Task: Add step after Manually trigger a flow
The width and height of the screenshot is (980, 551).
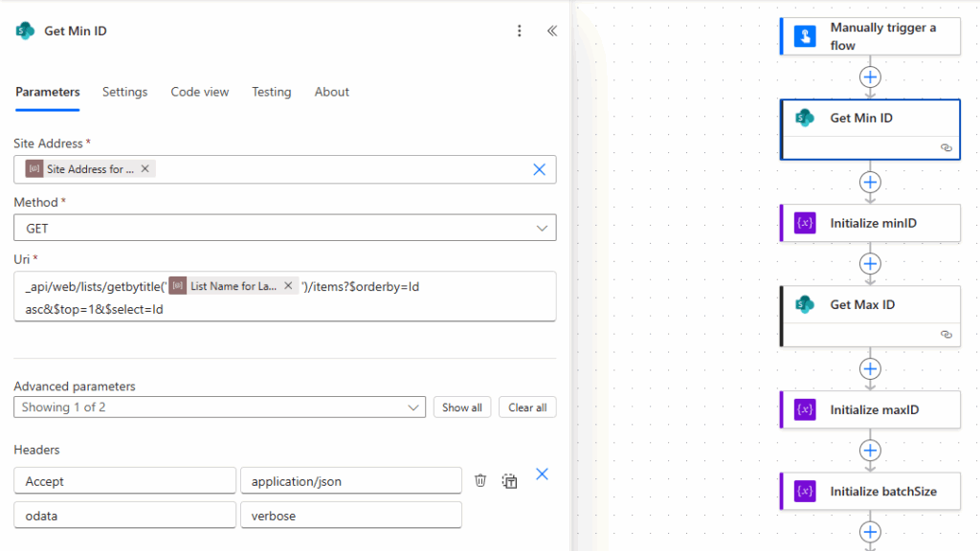Action: pyautogui.click(x=870, y=77)
